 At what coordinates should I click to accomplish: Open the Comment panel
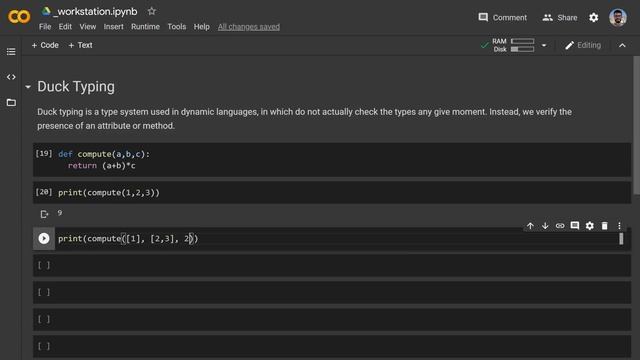coord(502,18)
